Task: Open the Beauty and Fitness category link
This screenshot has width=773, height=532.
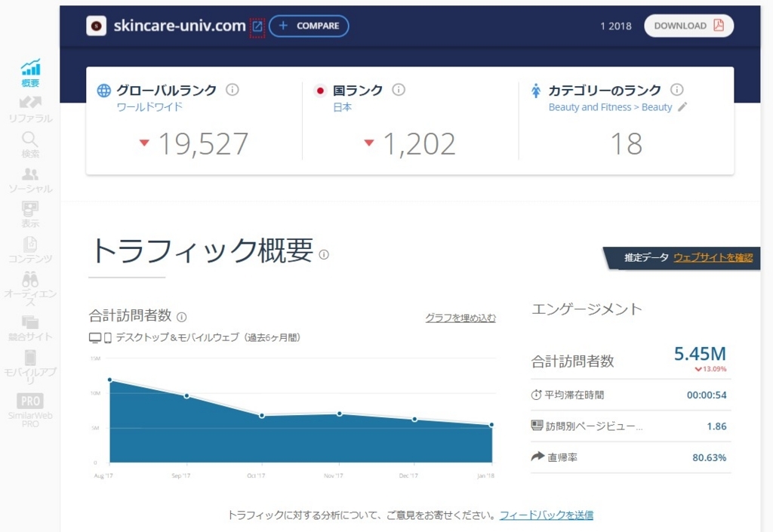Action: click(x=590, y=107)
